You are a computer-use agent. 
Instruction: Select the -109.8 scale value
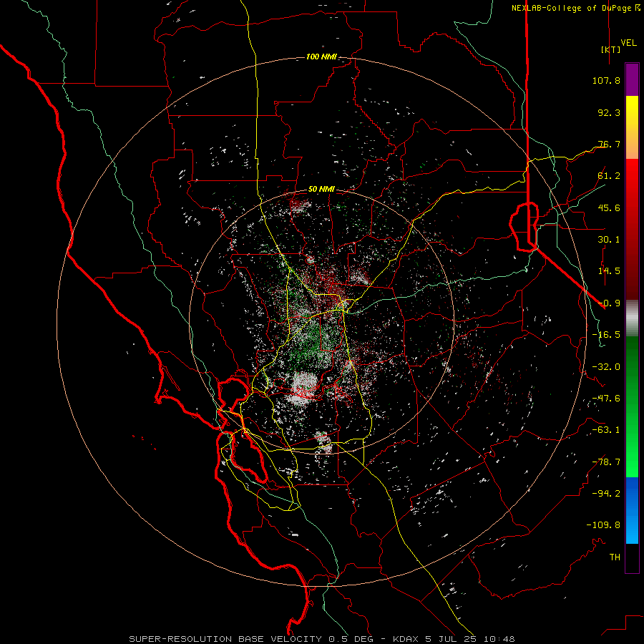point(603,525)
